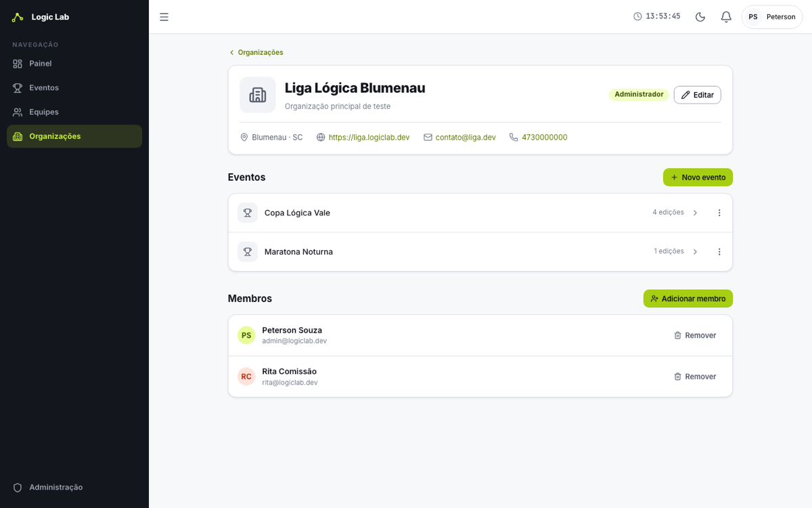The image size is (812, 508).
Task: Go to Painel in the sidebar
Action: (74, 64)
